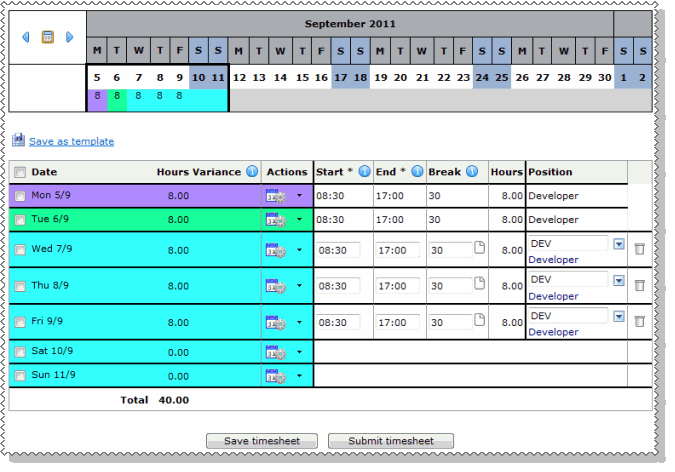Delete Fri 9/9 entry with trash icon
This screenshot has height=472, width=675.
(x=640, y=321)
